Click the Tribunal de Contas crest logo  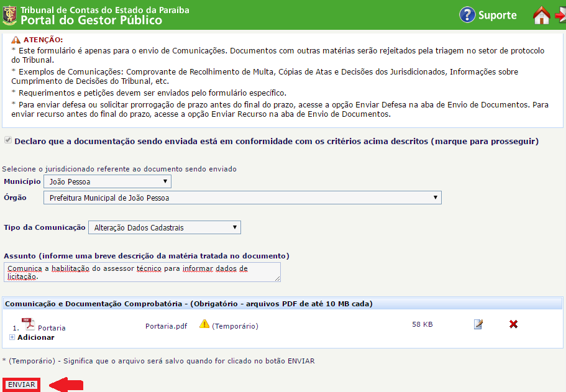click(9, 15)
